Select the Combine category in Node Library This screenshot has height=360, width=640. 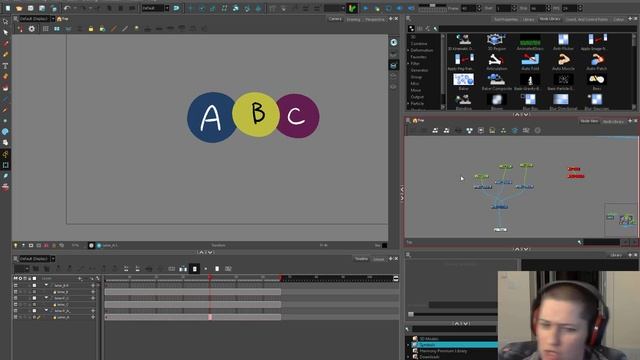point(419,44)
